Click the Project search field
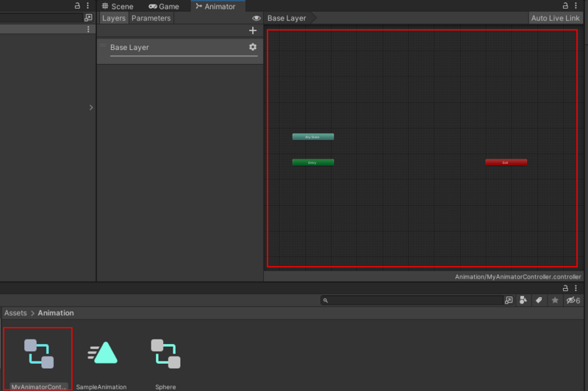 tap(412, 301)
